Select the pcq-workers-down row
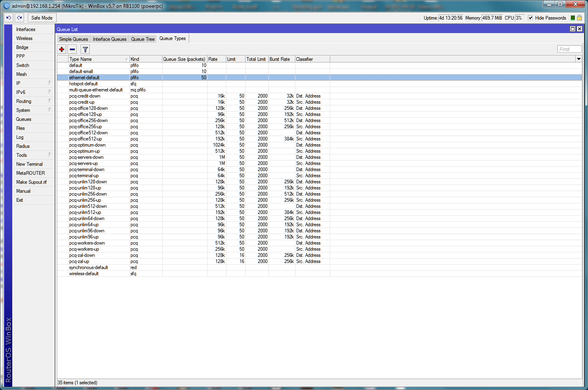Screen dimensions: 588x390 click(319, 243)
